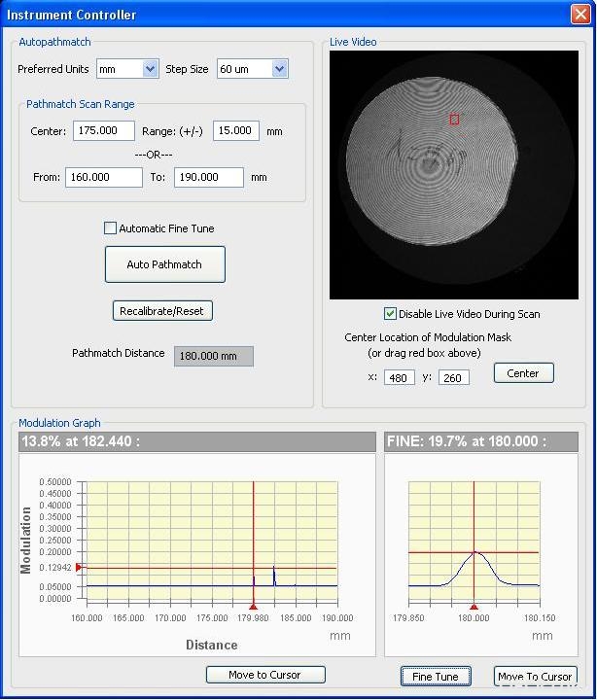Click the To value input field

209,177
